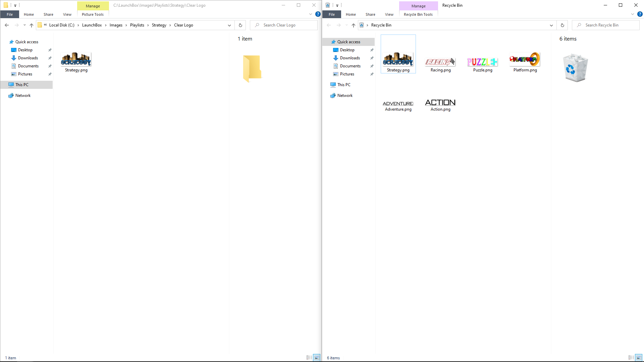The width and height of the screenshot is (644, 362).
Task: Open Network in left window sidebar
Action: [23, 96]
